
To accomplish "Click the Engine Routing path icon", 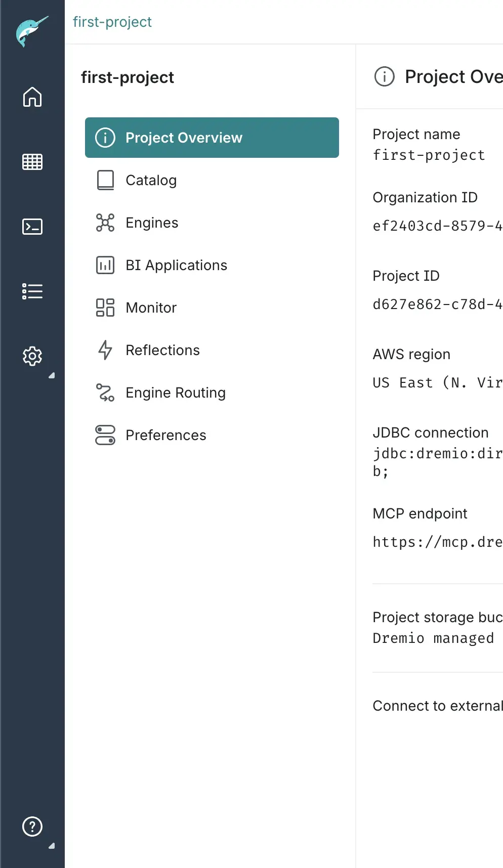I will click(x=105, y=393).
